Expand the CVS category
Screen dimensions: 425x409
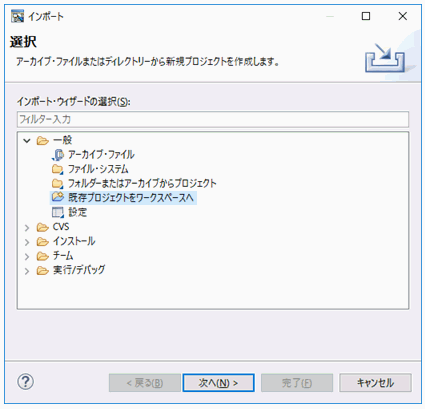[x=27, y=228]
